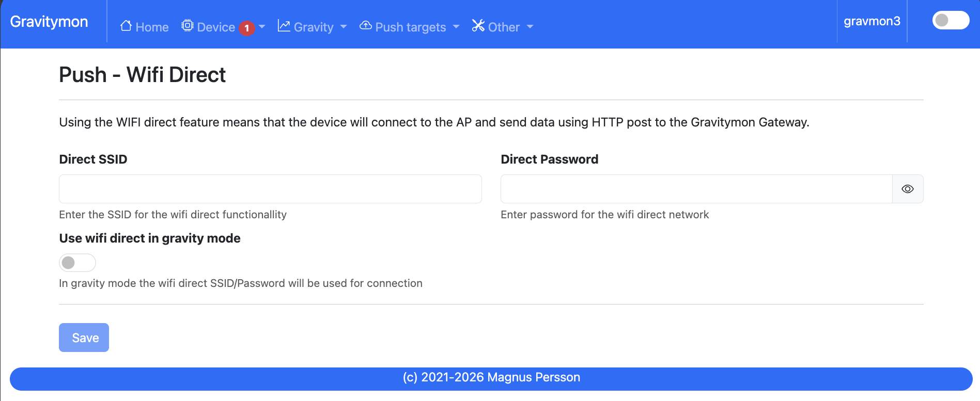Click the Home house icon
This screenshot has height=401, width=980.
(x=126, y=26)
